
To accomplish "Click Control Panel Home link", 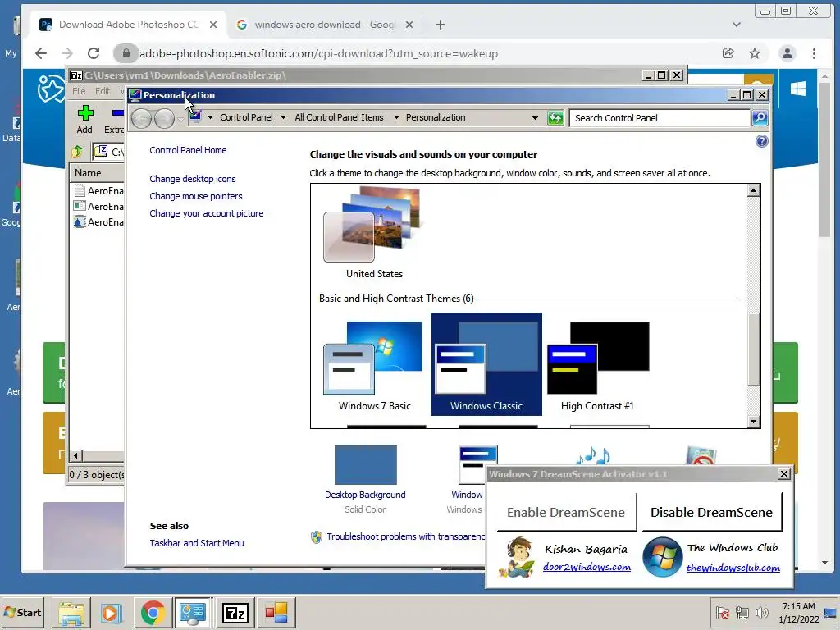I will click(x=188, y=150).
